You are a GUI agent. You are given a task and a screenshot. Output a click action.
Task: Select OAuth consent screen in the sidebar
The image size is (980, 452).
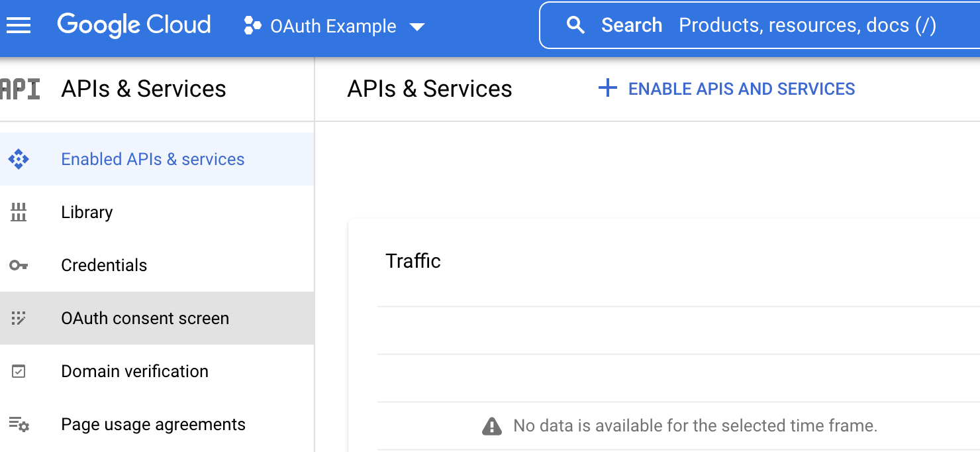[145, 318]
